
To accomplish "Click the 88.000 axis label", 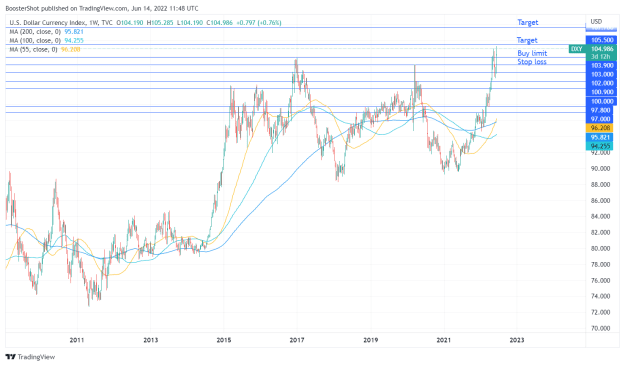I will tap(600, 185).
